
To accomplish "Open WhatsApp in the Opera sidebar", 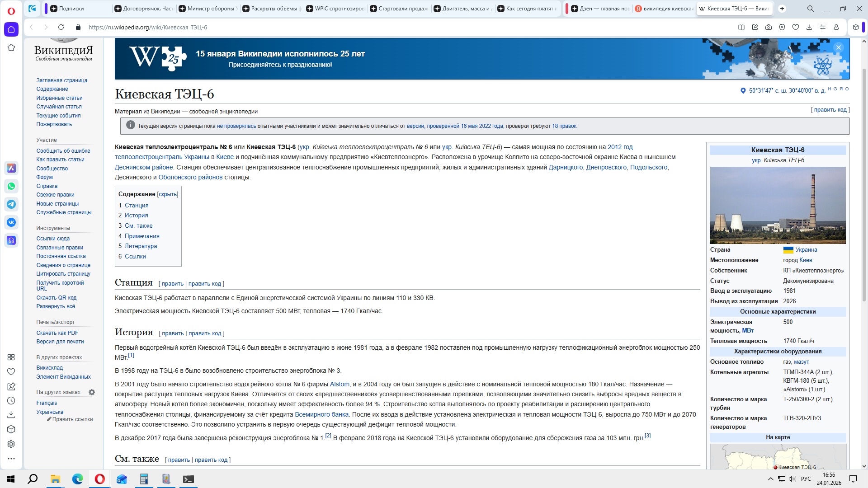I will pos(11,186).
